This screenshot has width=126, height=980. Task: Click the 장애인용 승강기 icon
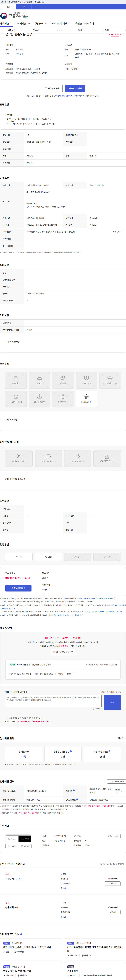(x=48, y=458)
